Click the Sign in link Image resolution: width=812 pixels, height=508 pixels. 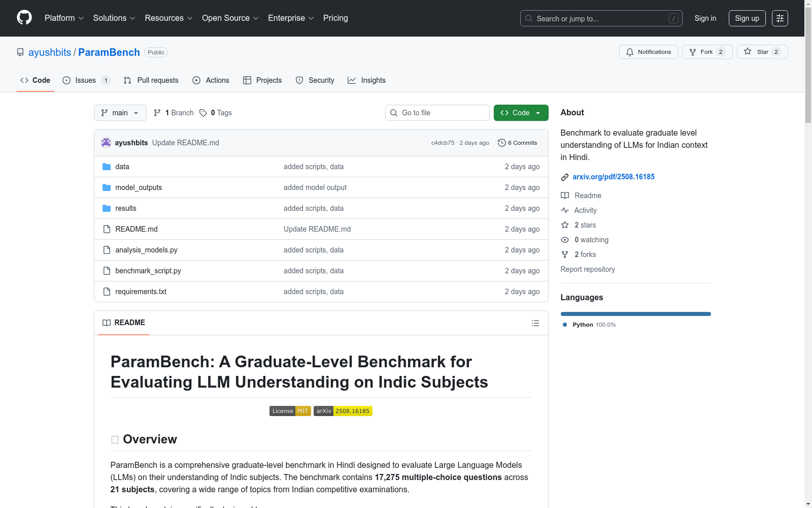pos(705,18)
